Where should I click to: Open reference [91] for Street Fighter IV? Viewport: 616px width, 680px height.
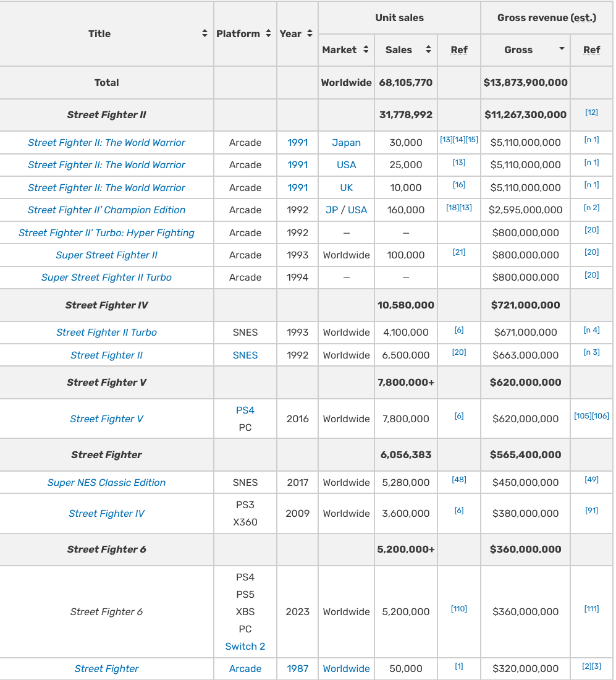(x=591, y=511)
